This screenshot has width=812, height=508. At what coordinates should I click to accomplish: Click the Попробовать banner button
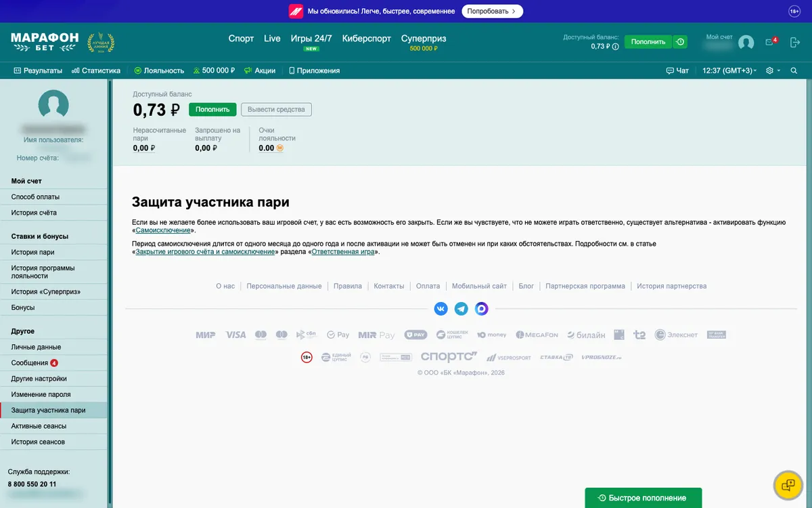493,12
